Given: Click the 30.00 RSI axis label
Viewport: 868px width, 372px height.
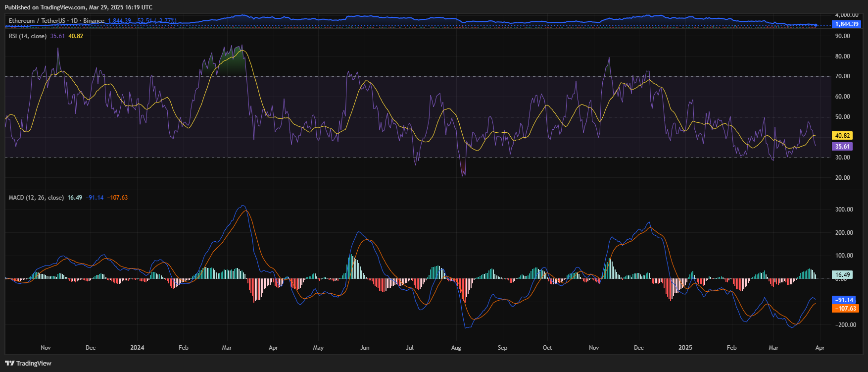Looking at the screenshot, I should 842,158.
